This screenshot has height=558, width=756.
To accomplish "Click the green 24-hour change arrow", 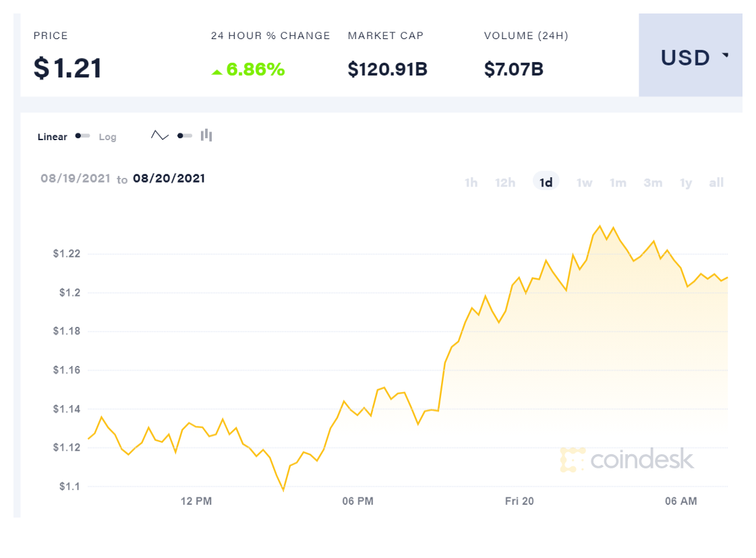I will click(x=216, y=71).
